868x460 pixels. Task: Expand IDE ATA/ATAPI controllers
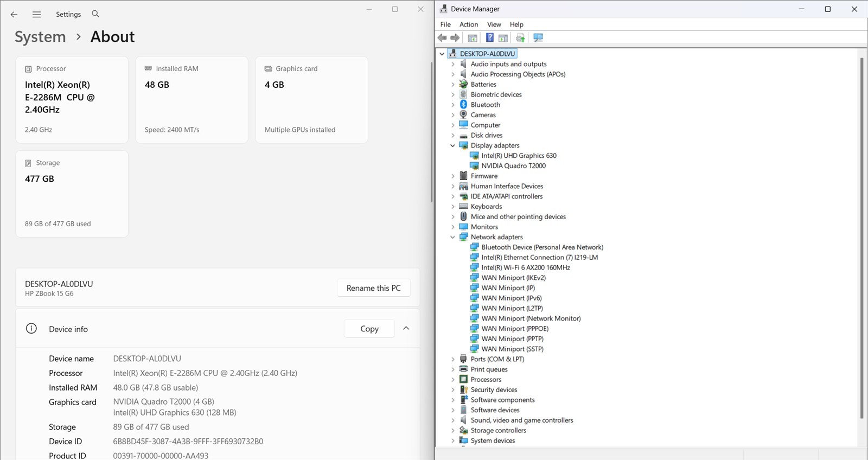click(x=452, y=196)
